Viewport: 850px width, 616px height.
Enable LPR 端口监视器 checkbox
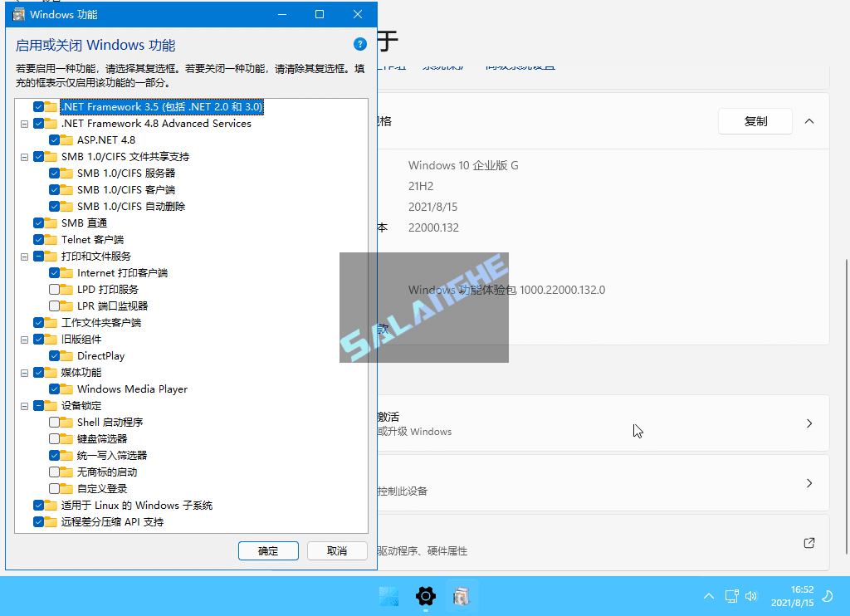click(x=54, y=306)
